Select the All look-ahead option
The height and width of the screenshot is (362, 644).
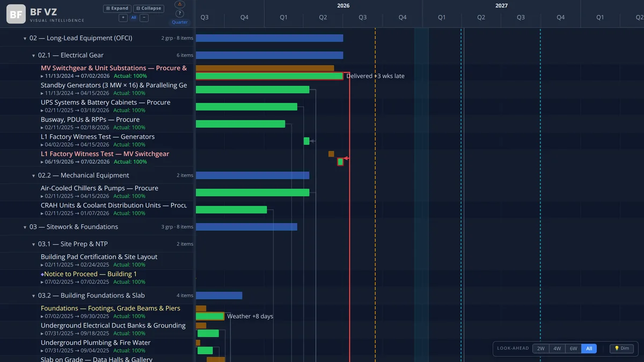tap(589, 349)
